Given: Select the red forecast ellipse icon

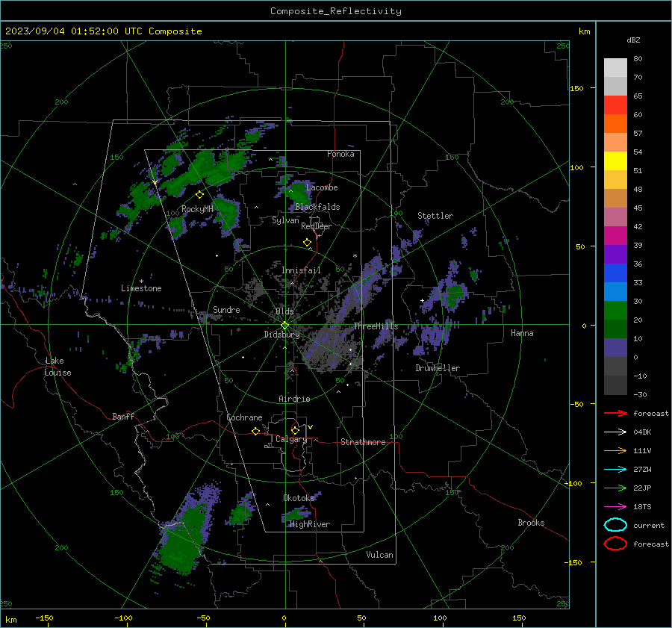Looking at the screenshot, I should point(615,544).
